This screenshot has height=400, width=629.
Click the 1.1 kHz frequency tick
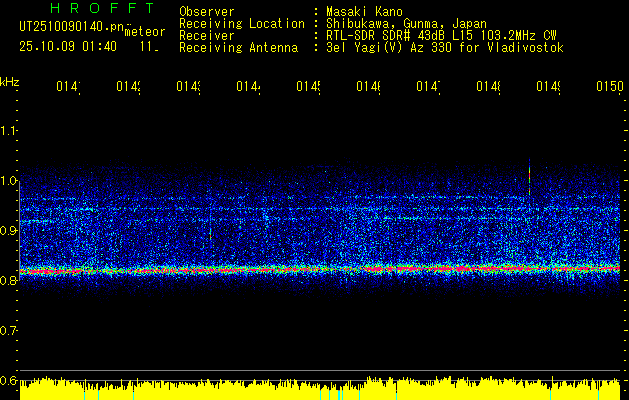tap(9, 131)
